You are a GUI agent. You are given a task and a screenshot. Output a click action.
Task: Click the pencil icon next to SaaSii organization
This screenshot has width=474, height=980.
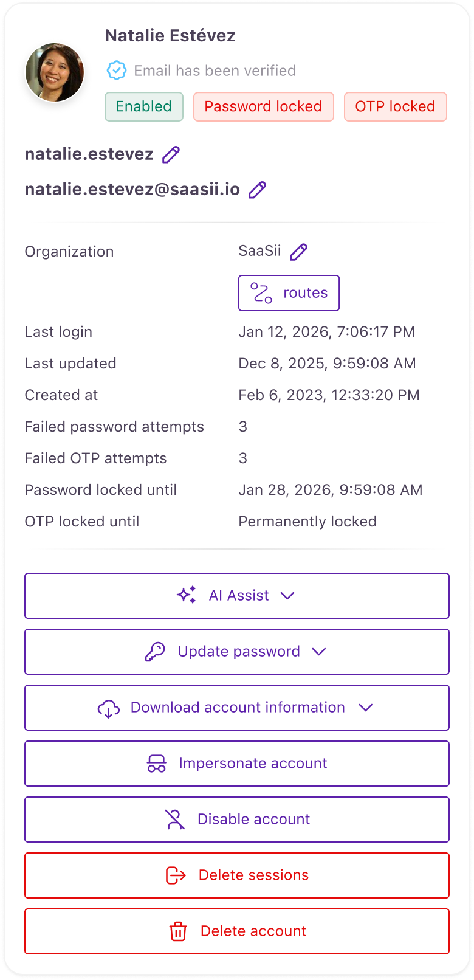click(298, 251)
